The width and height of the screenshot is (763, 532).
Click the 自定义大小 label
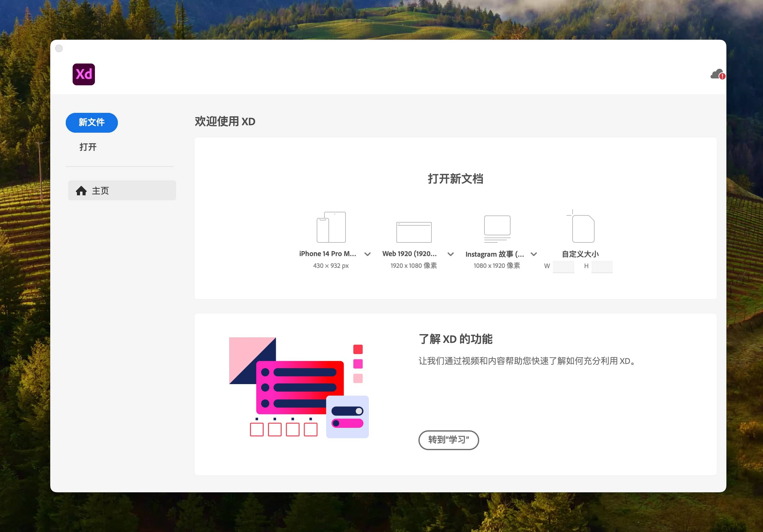580,254
